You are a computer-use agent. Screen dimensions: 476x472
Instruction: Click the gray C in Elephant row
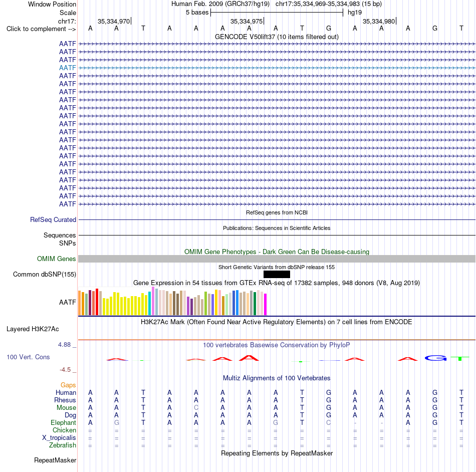click(x=329, y=422)
